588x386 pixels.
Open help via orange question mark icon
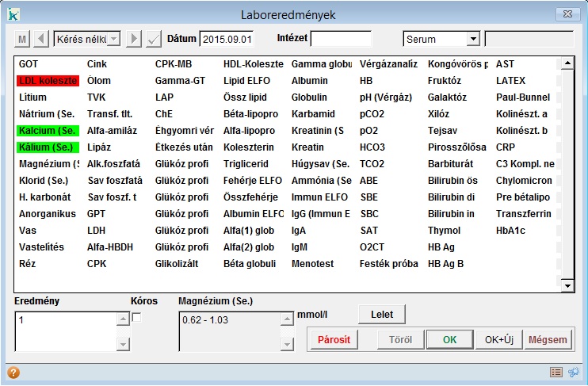point(13,373)
